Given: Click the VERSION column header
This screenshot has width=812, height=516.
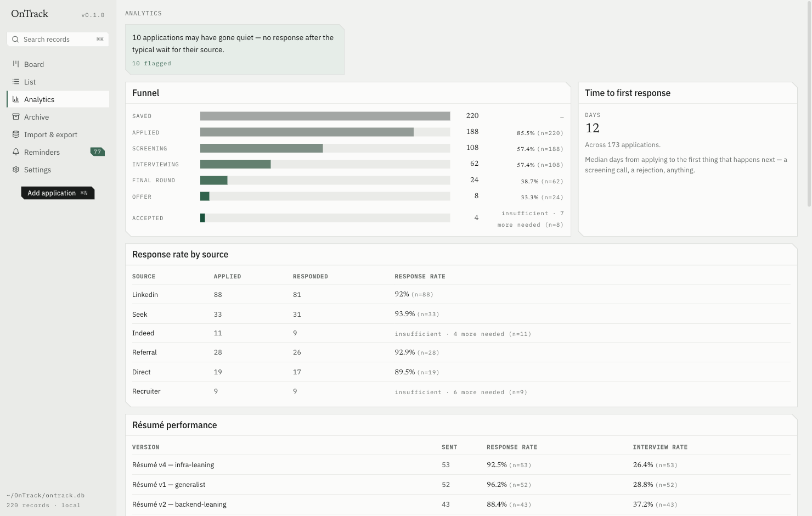Looking at the screenshot, I should (x=146, y=447).
